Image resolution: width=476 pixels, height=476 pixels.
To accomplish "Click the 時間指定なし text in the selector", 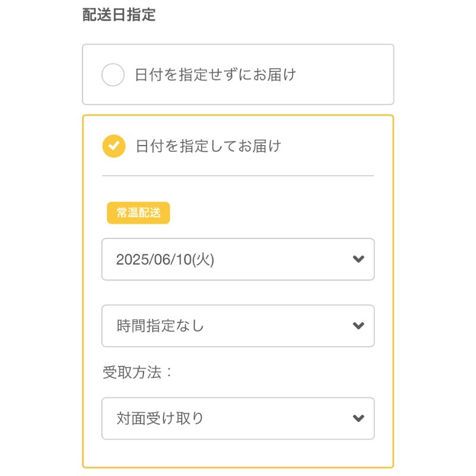I will [160, 325].
